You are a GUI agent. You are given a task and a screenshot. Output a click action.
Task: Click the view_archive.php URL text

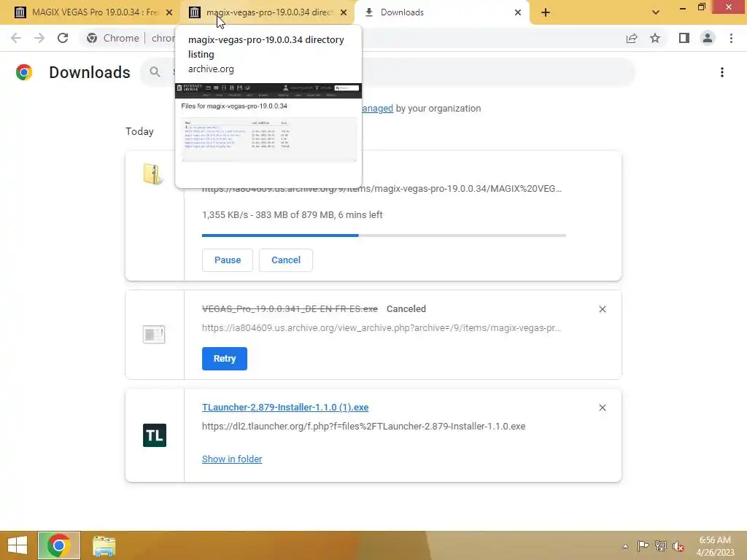pyautogui.click(x=381, y=327)
